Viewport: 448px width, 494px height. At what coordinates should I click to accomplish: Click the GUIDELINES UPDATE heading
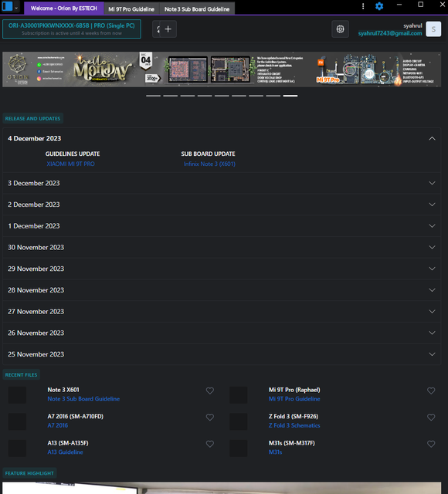[x=73, y=154]
